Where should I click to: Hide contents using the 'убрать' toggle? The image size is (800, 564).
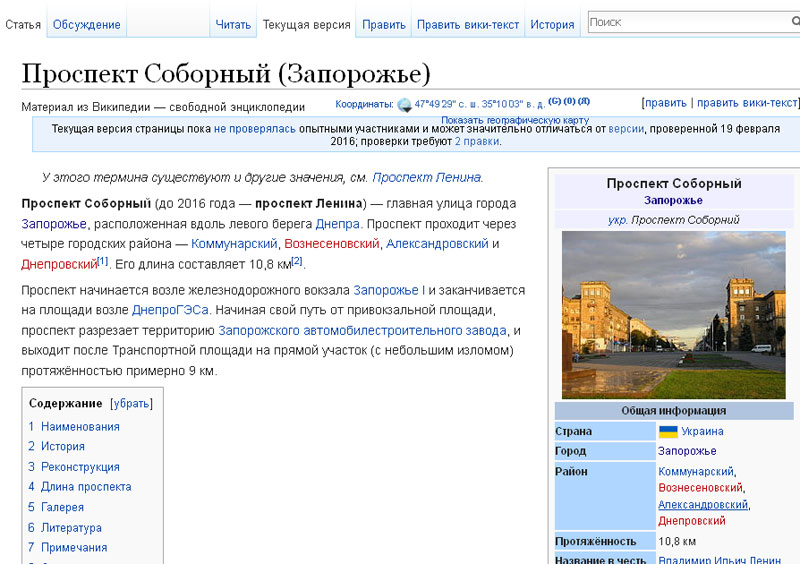coord(132,404)
